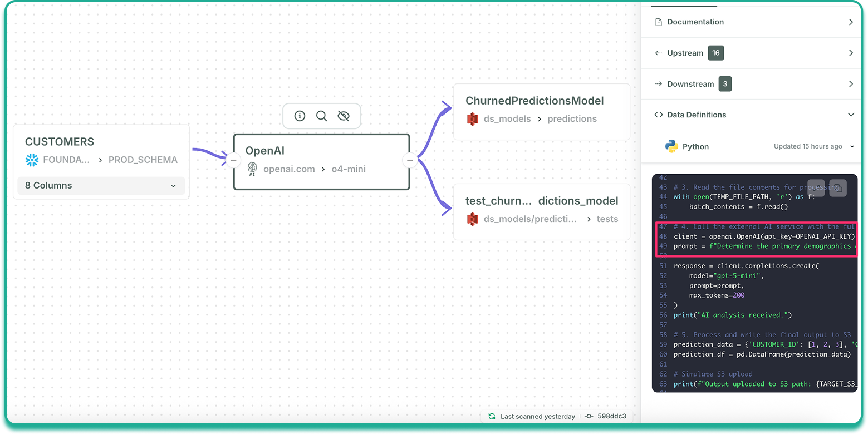Screen dimensions: 868x435
Task: Click the Python label in Data Definitions
Action: pos(695,146)
